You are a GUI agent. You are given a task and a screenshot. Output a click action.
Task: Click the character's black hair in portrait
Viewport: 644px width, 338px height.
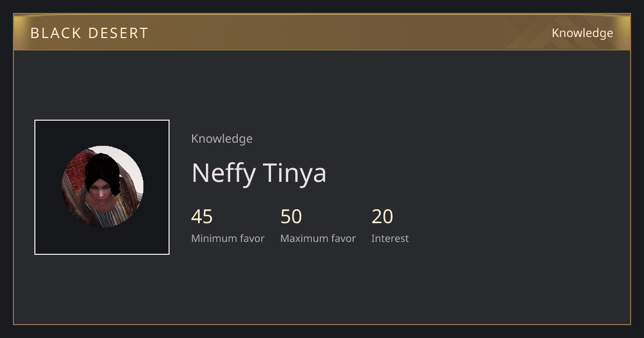pyautogui.click(x=102, y=169)
